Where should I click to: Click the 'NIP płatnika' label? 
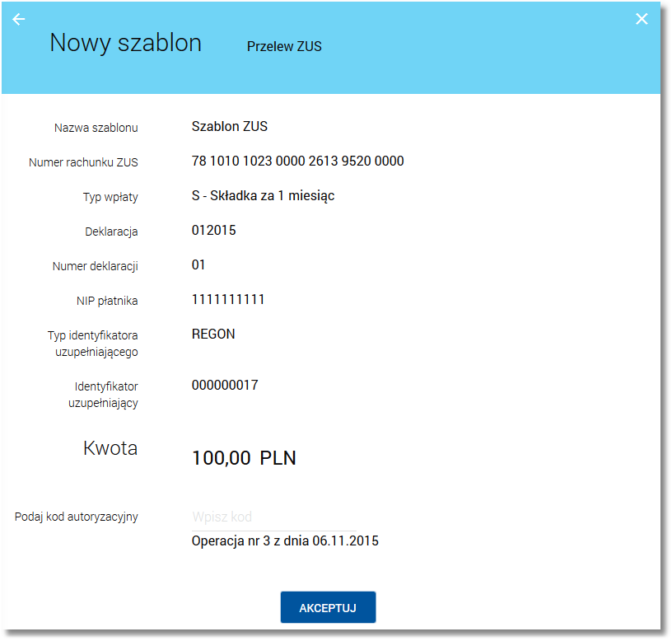107,301
